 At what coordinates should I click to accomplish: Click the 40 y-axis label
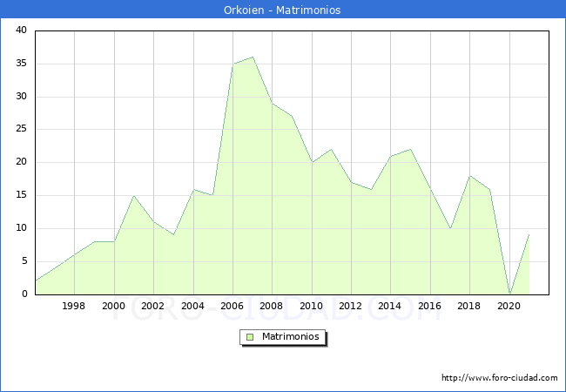pos(21,30)
